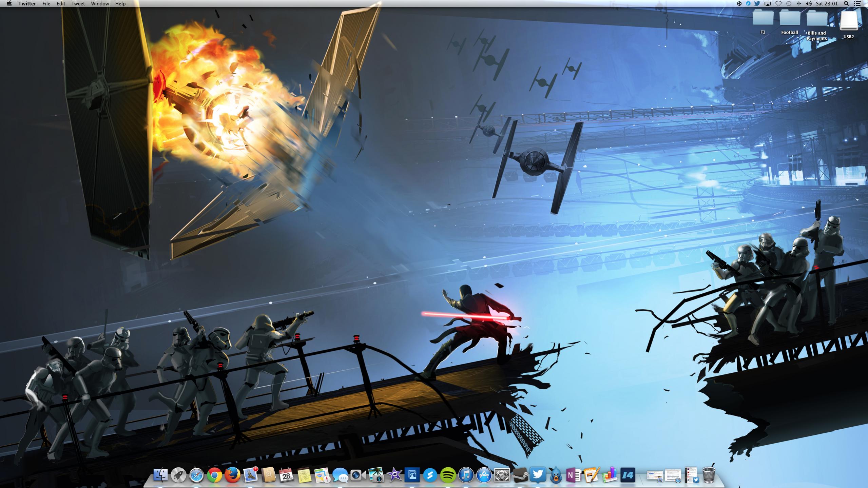Launch Google Chrome from the Dock
This screenshot has height=488, width=868.
pyautogui.click(x=214, y=475)
